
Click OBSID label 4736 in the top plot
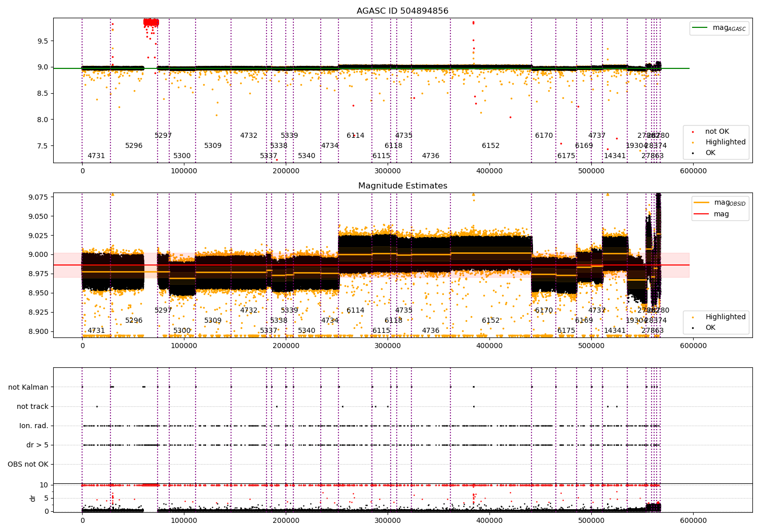tap(431, 156)
